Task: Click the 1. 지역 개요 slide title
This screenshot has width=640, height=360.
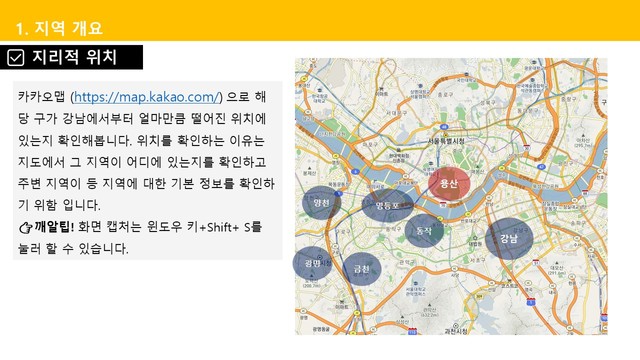Action: point(59,29)
